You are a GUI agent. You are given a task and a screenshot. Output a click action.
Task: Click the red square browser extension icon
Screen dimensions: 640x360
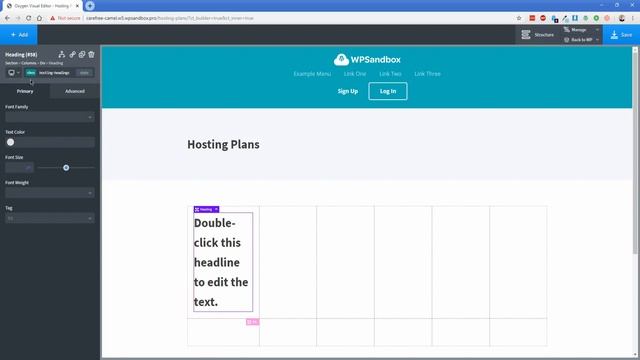(532, 18)
